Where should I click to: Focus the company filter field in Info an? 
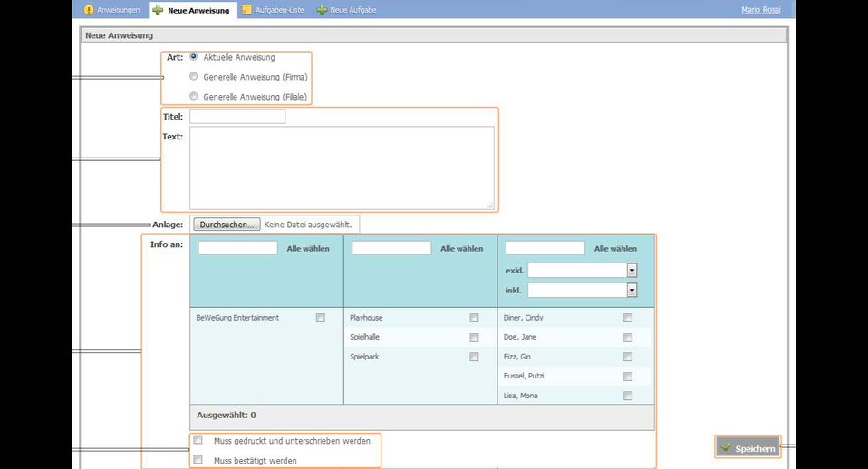tap(238, 248)
